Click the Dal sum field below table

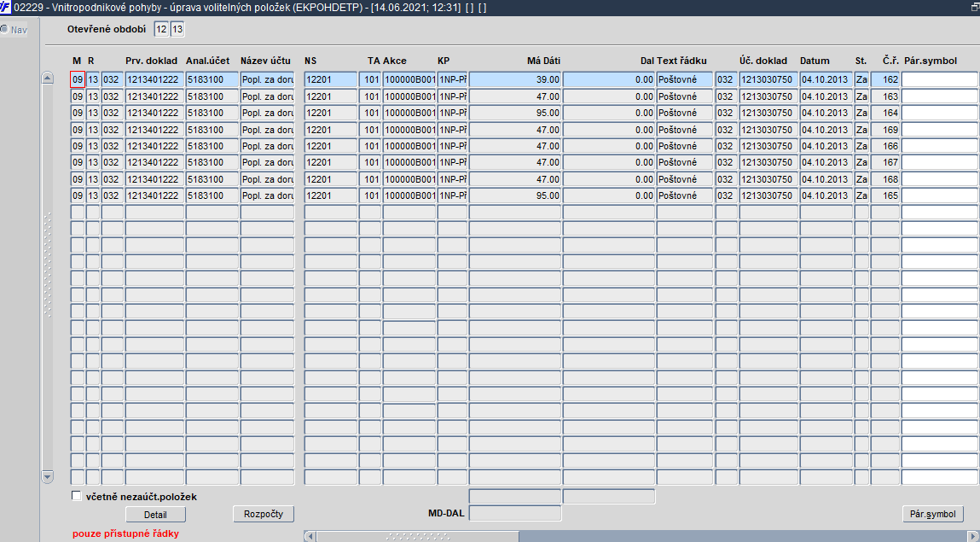(609, 497)
